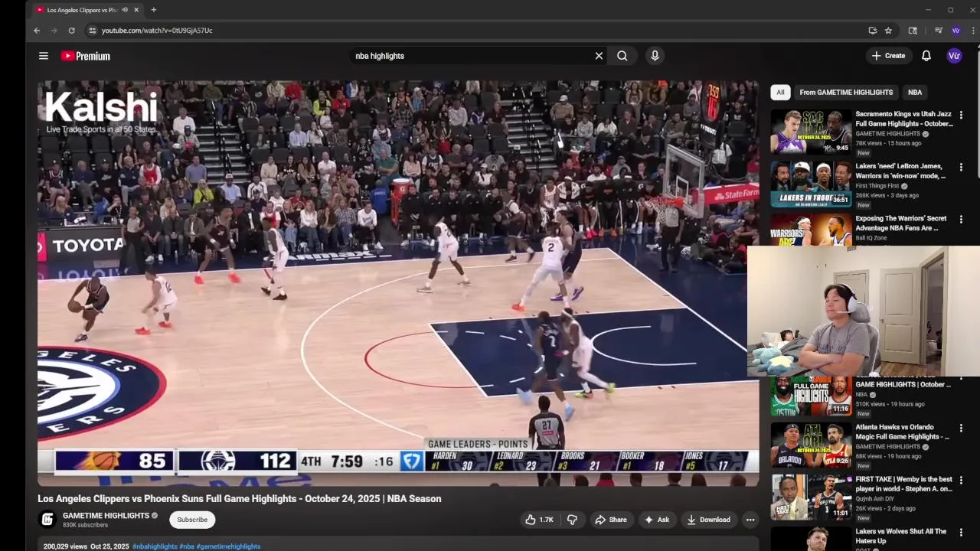
Task: Open the YouTube hamburger guide menu
Action: 44,56
